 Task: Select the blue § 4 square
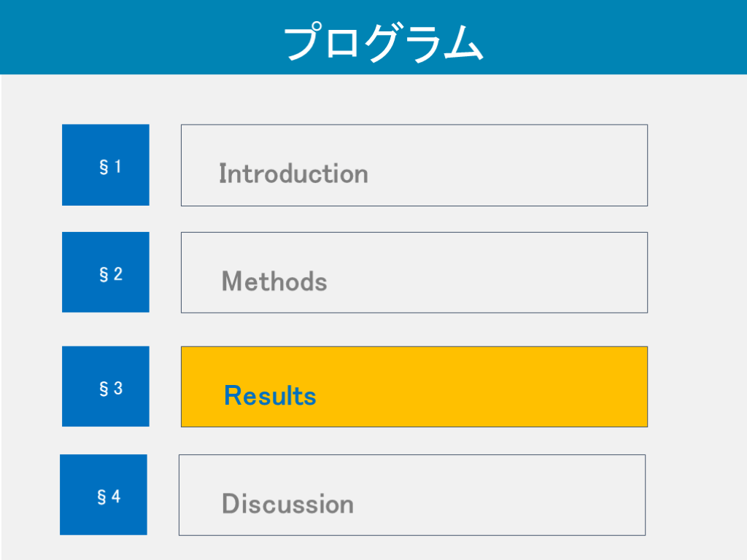(104, 495)
